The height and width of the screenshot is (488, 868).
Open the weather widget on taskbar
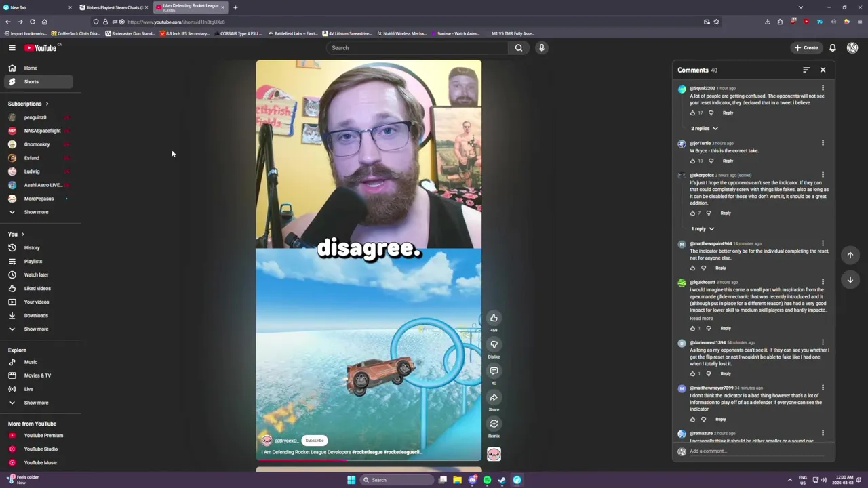24,480
